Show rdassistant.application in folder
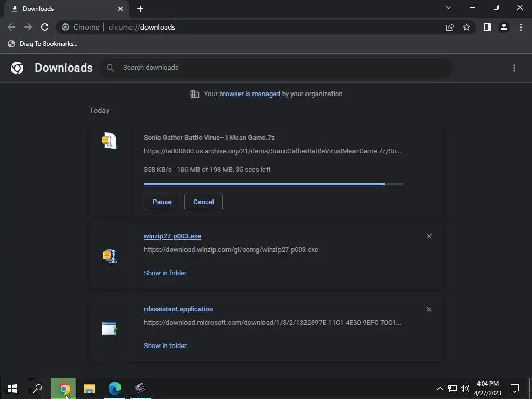532x399 pixels. coord(165,345)
